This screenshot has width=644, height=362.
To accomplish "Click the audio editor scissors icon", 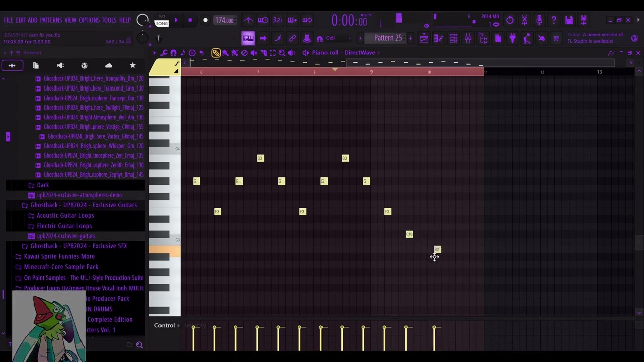I will (524, 20).
